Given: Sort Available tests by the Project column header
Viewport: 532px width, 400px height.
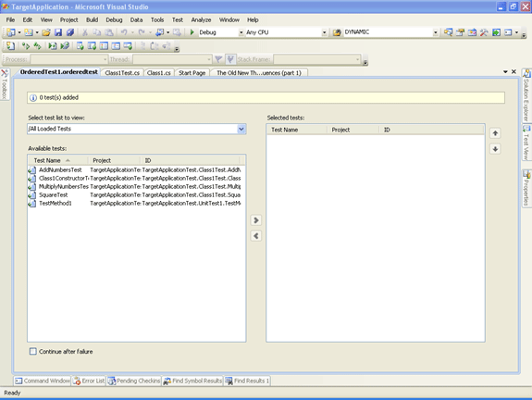Looking at the screenshot, I should pyautogui.click(x=115, y=160).
